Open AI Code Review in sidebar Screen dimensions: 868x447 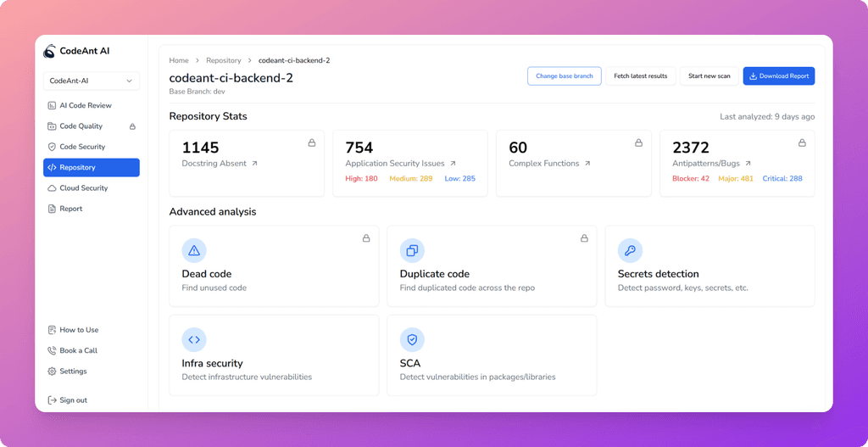pos(92,105)
